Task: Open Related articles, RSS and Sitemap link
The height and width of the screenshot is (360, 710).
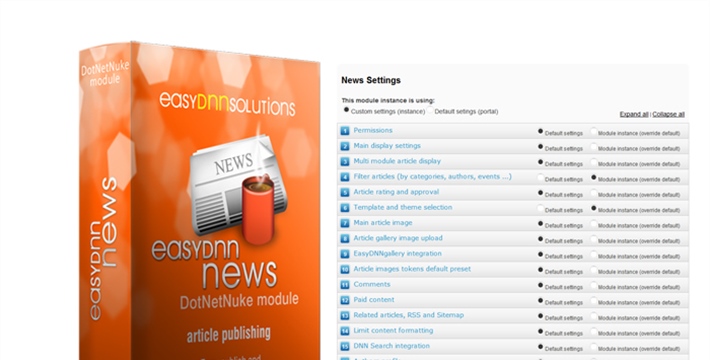Action: point(408,315)
